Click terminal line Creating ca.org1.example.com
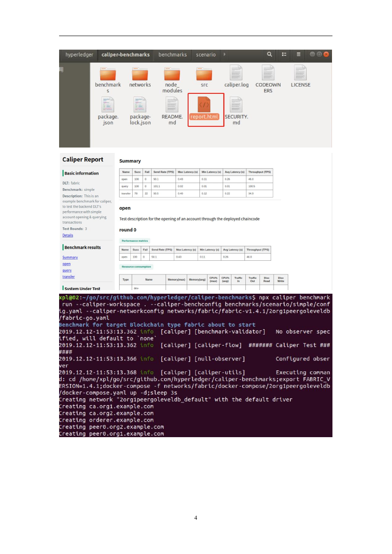Screen dimensions: 392x554 [106, 406]
